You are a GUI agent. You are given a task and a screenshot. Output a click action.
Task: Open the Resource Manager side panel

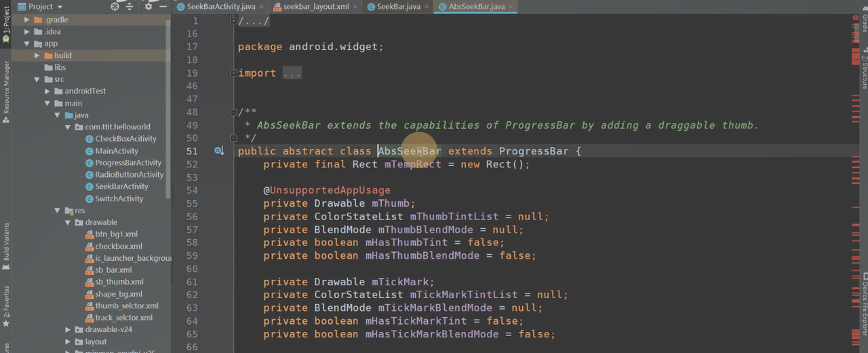pos(5,91)
